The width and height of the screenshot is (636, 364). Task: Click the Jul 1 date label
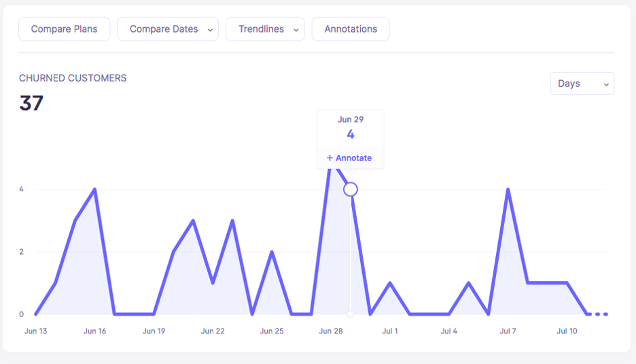[390, 331]
